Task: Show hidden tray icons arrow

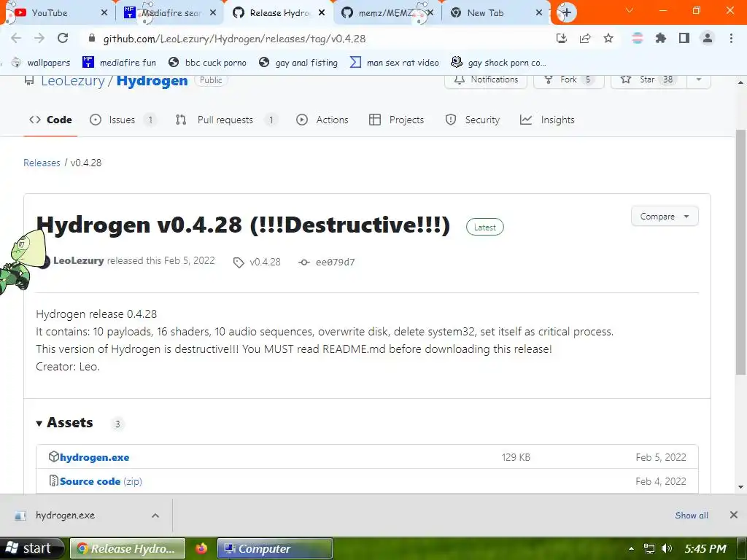Action: [x=632, y=548]
